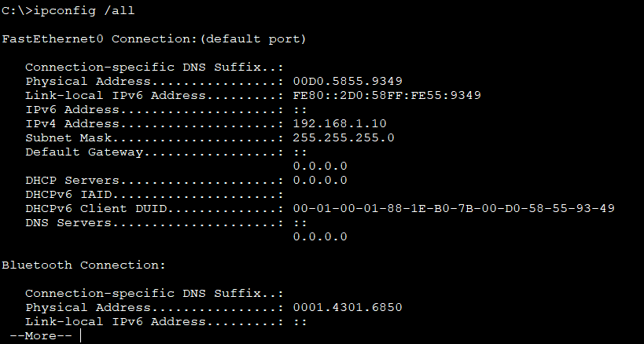This screenshot has height=344, width=644.
Task: Click the DHCP Servers 0.0.0.0 value
Action: click(x=320, y=181)
